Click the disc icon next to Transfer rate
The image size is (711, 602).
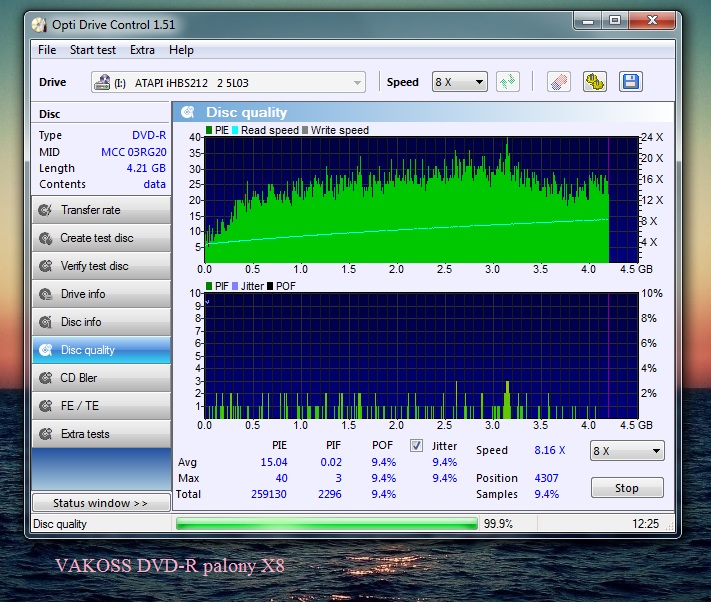point(45,210)
